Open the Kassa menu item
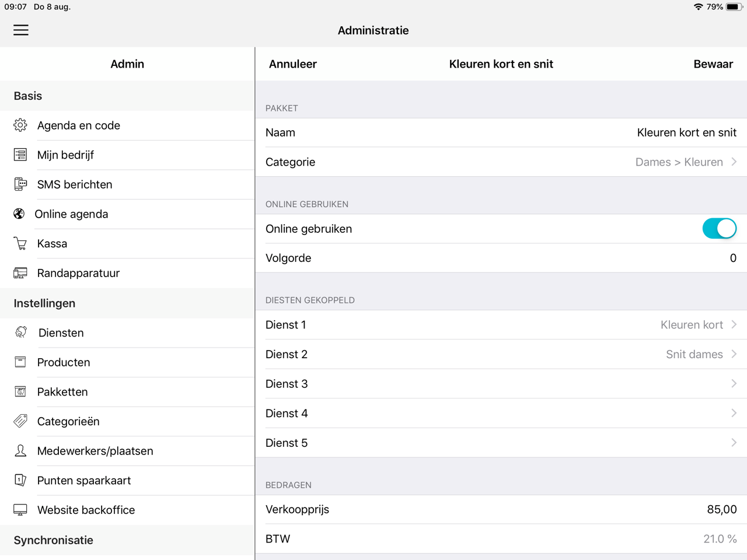 pos(127,244)
